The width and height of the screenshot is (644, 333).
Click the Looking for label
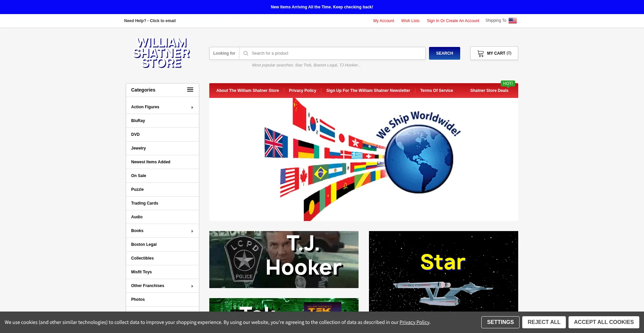pos(224,53)
